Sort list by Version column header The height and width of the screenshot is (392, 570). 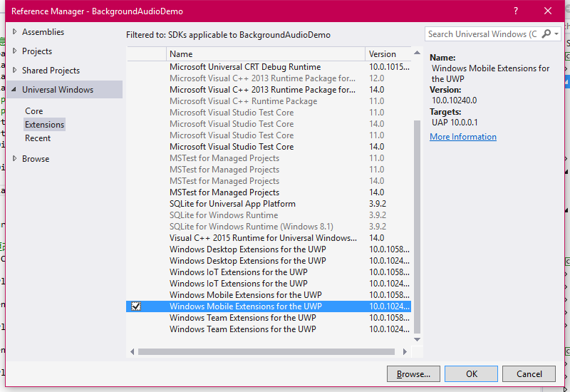tap(388, 54)
